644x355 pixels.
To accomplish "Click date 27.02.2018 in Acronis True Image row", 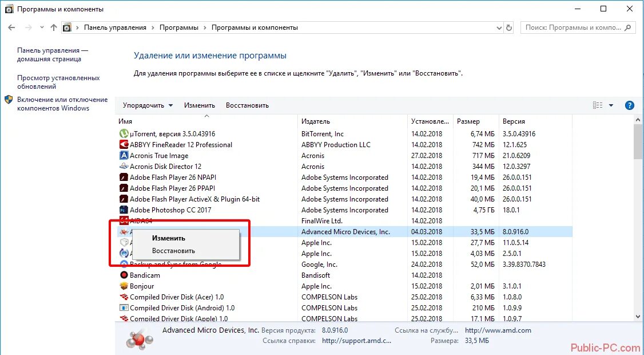I will (x=427, y=156).
